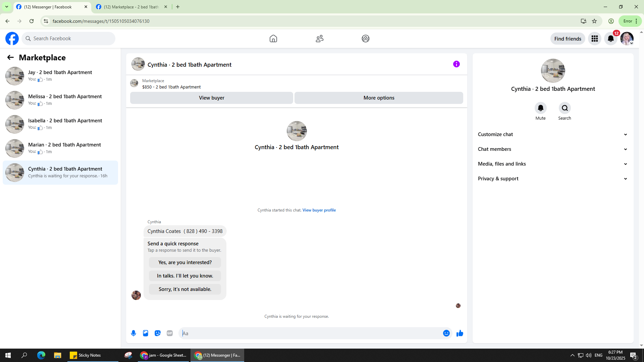
Task: Expand Media, files and links section
Action: [x=553, y=164]
